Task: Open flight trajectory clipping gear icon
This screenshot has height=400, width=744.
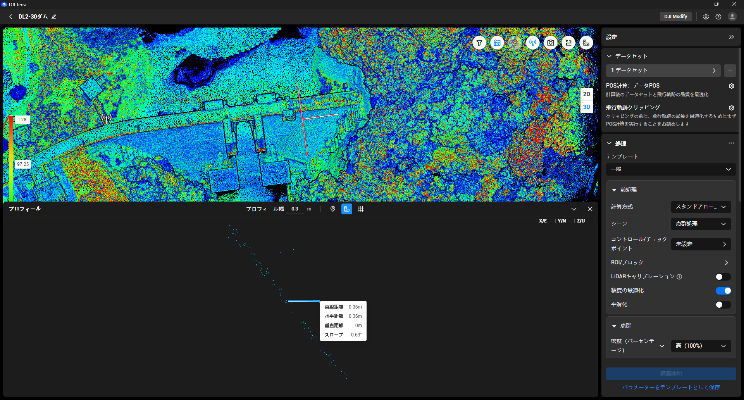Action: 731,108
